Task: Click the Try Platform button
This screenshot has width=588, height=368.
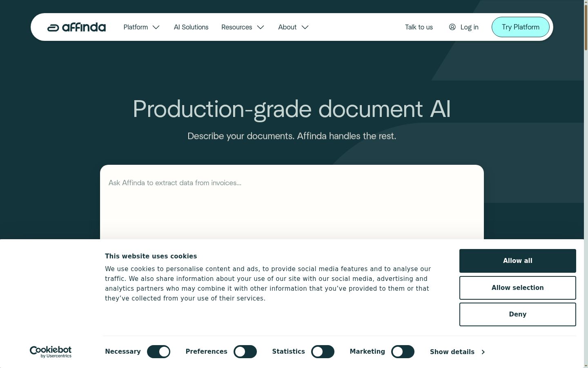Action: 521,27
